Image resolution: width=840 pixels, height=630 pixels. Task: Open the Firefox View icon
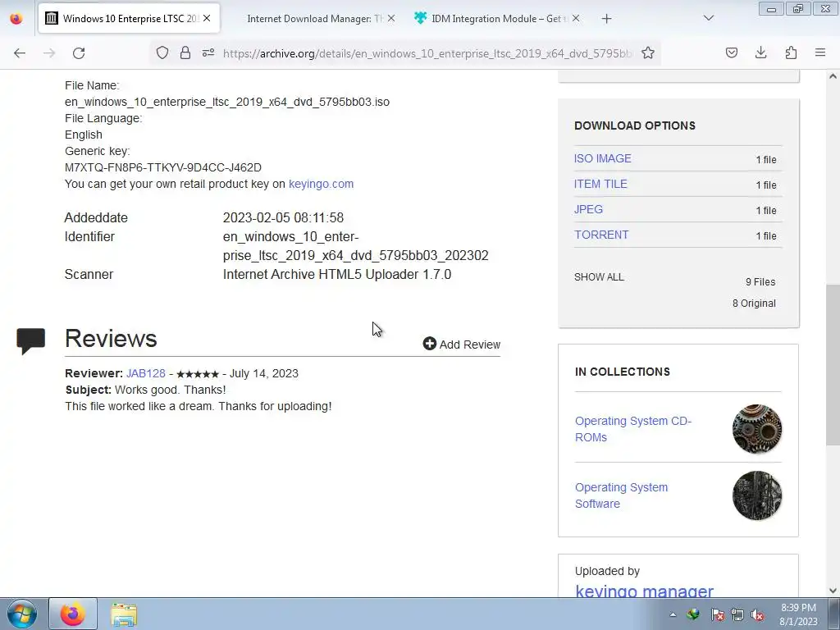click(x=16, y=18)
